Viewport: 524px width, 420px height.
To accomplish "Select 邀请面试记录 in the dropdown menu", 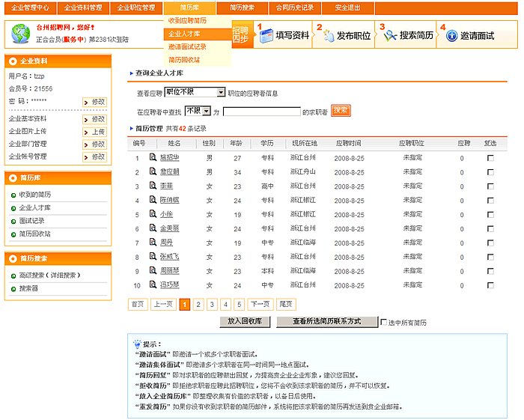I will (188, 46).
